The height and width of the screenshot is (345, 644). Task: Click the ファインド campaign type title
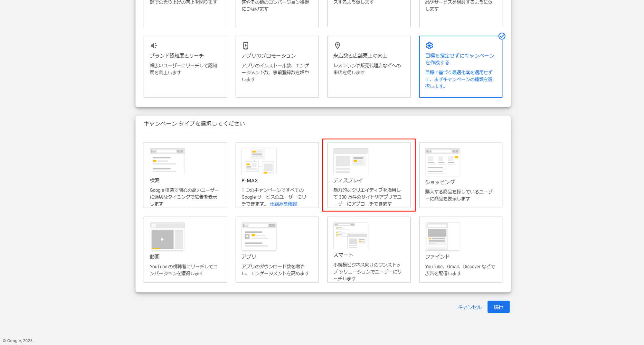437,256
